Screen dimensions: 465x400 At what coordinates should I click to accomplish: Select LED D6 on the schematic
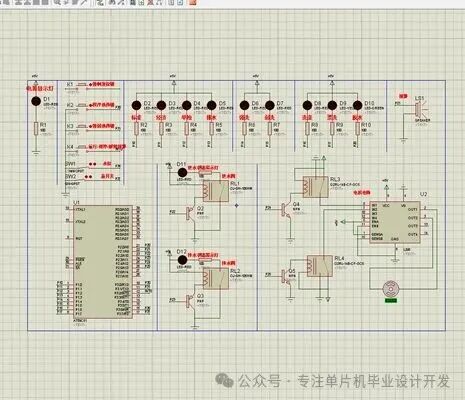click(244, 105)
